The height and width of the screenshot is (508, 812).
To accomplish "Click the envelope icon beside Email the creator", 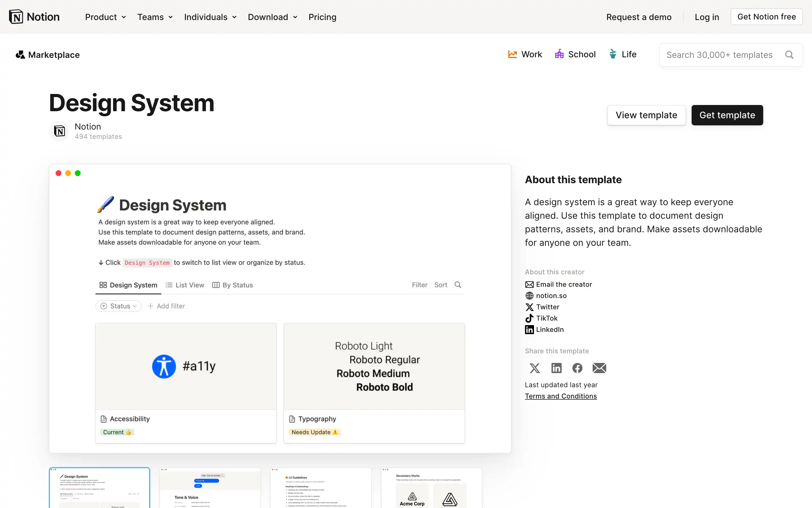I will pyautogui.click(x=529, y=284).
